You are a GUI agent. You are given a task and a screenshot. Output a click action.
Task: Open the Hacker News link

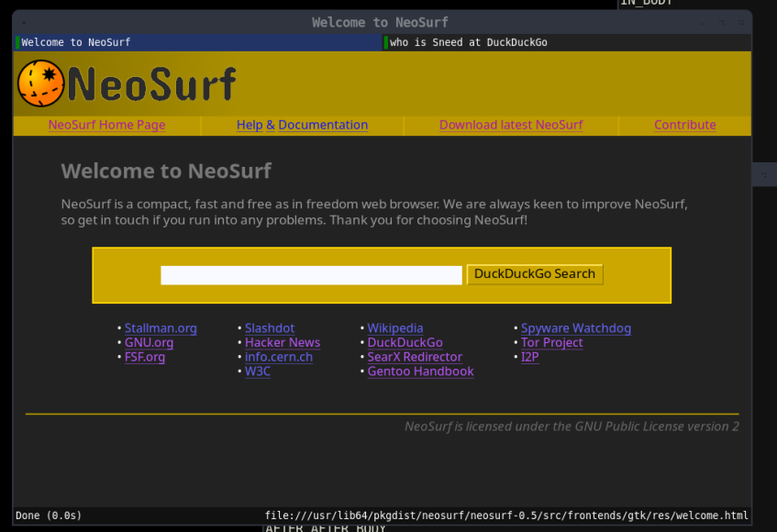tap(283, 342)
